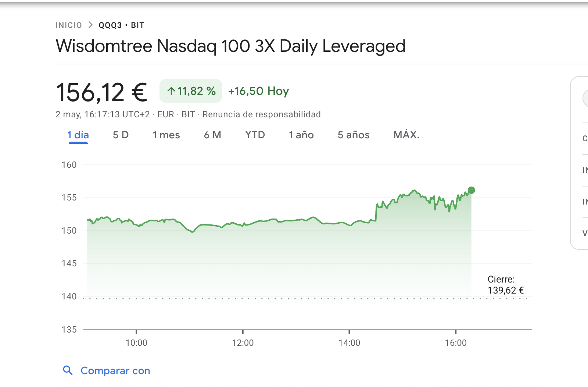The image size is (588, 387).
Task: Click the breadcrumb chevron arrow after INICIO
Action: (x=90, y=25)
